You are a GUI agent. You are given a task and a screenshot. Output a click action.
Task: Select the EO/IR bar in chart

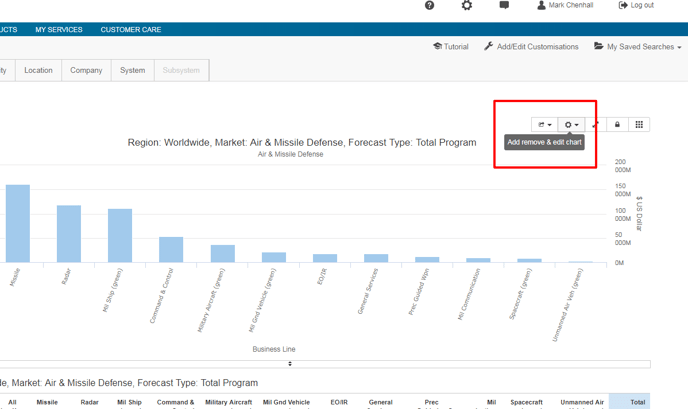tap(325, 258)
